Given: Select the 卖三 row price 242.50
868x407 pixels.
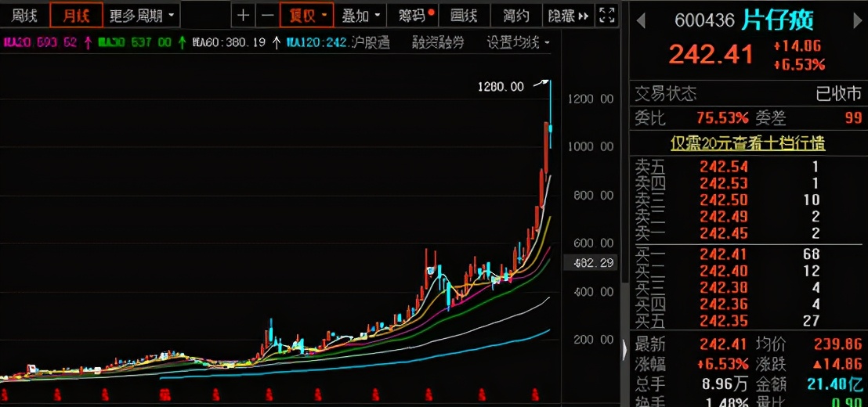Looking at the screenshot, I should [724, 200].
